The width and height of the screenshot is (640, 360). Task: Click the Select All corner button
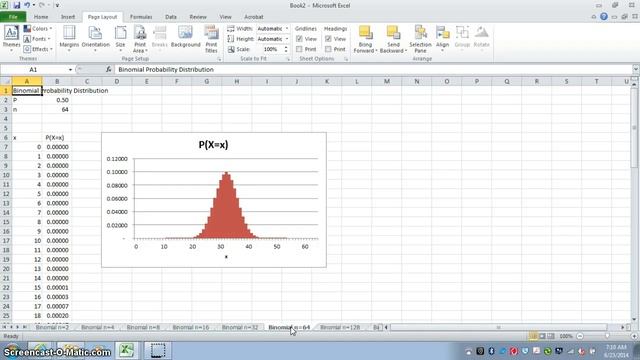6,81
